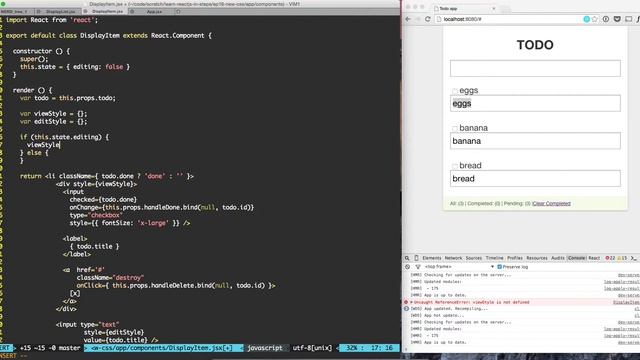Reload the localhost page
Viewport: 640px width, 360px height.
pyautogui.click(x=427, y=19)
